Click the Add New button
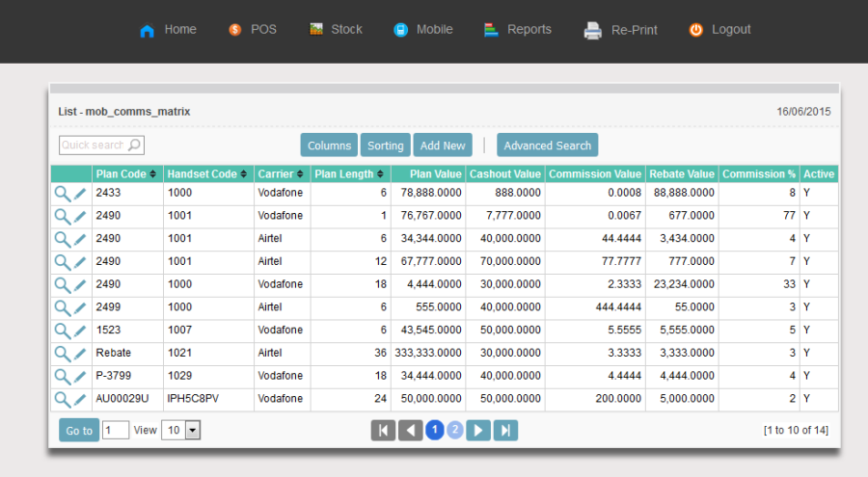This screenshot has height=477, width=868. [x=443, y=146]
